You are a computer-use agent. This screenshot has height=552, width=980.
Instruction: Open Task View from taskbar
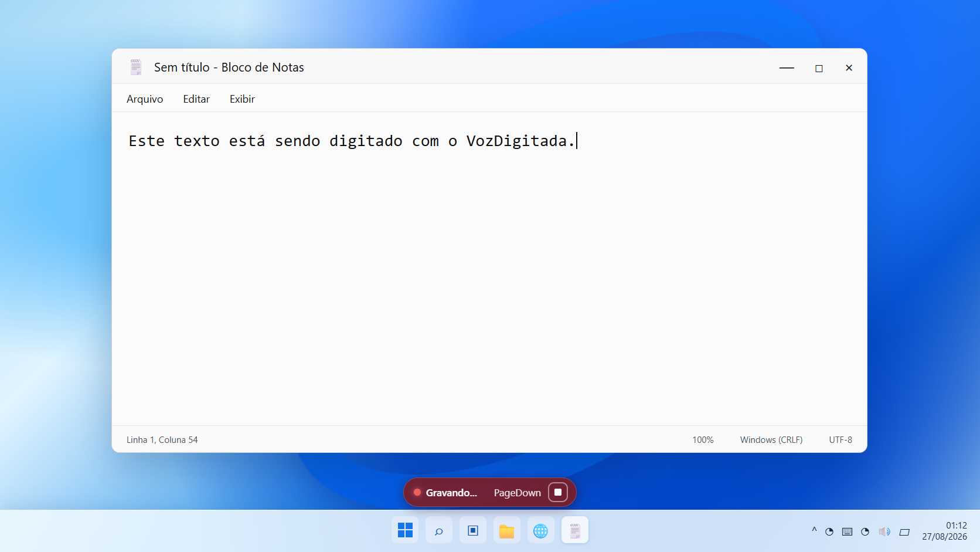pos(473,530)
